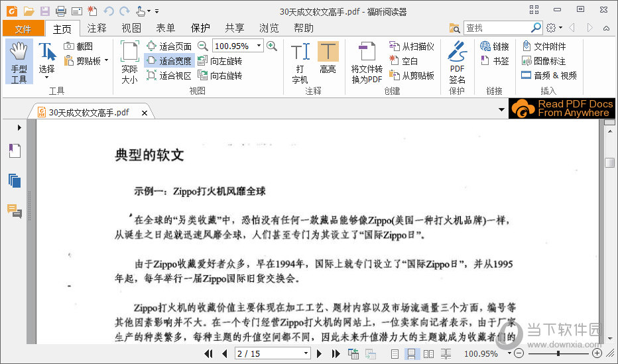Create a blank PDF (空白)

tap(403, 61)
